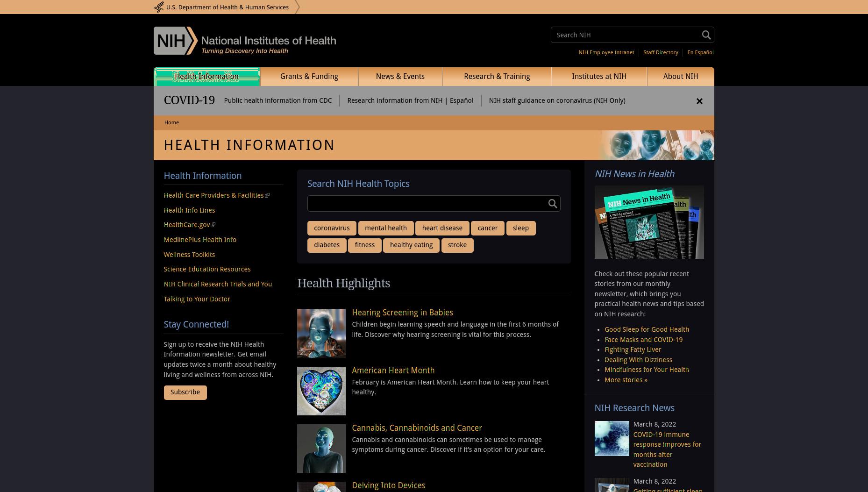The height and width of the screenshot is (492, 868).
Task: Select the heart disease topic tag
Action: click(442, 228)
